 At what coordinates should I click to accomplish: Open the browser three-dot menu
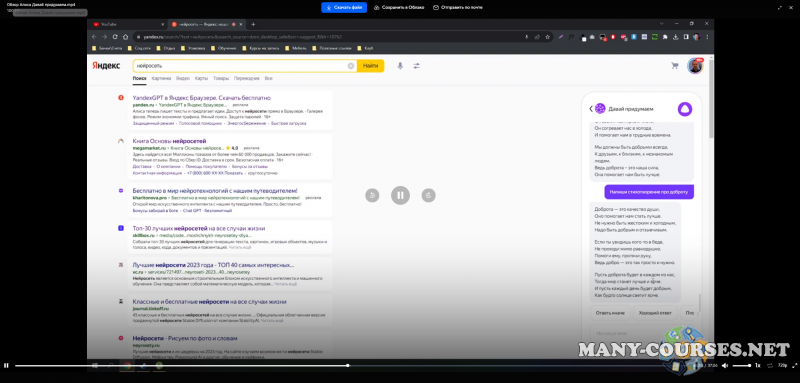(x=707, y=37)
